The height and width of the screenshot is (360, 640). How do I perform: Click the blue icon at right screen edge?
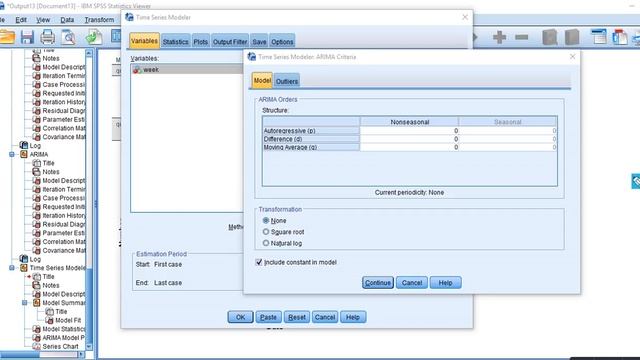[x=636, y=181]
